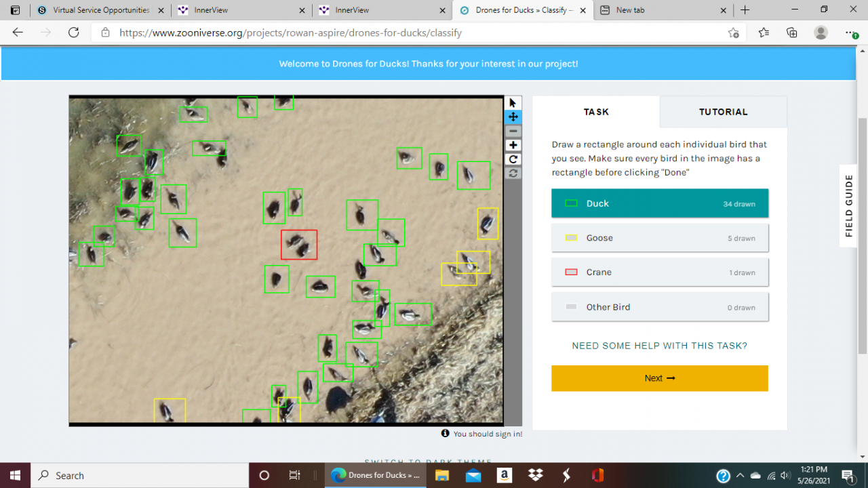The width and height of the screenshot is (868, 488).
Task: Open Cortana from the taskbar
Action: coord(264,475)
